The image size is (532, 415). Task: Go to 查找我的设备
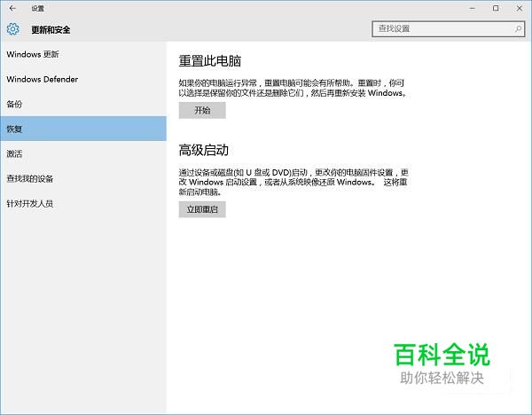coord(83,178)
